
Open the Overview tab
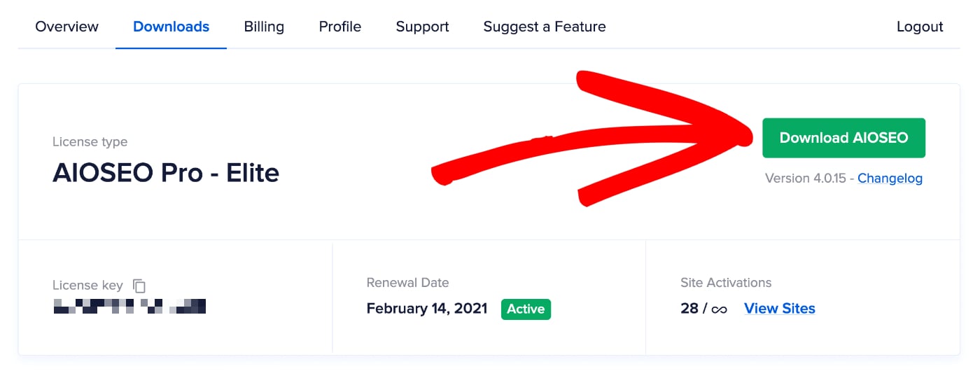point(67,27)
